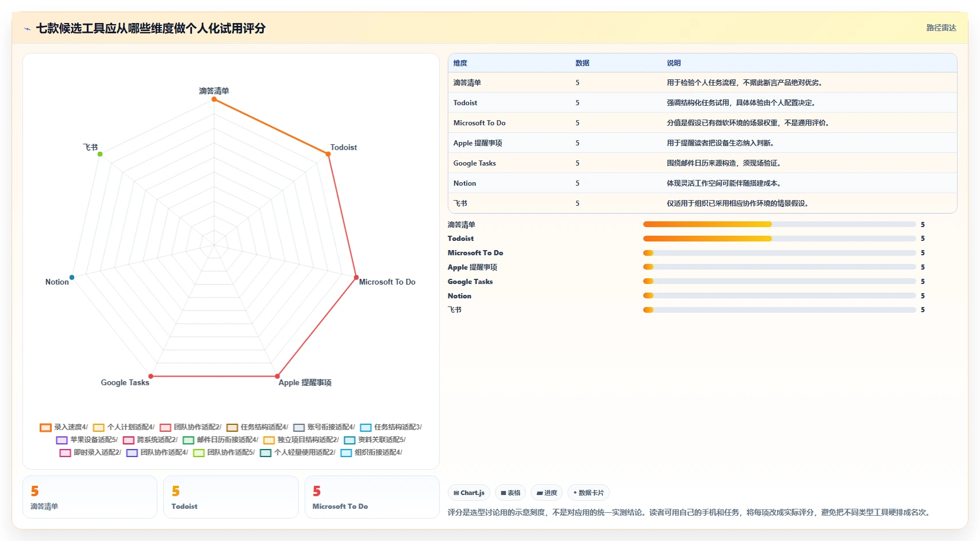Select the Apple 提醒事项 table row

click(x=702, y=143)
